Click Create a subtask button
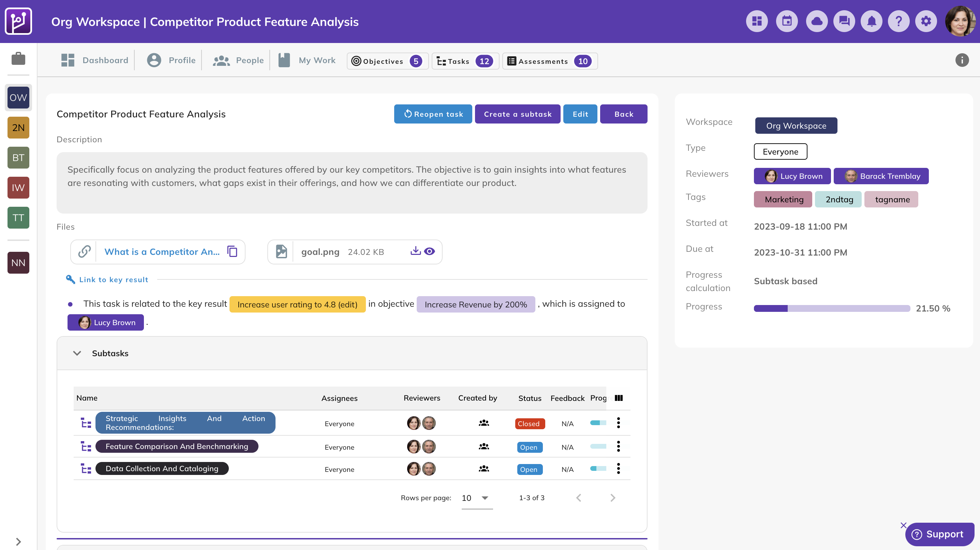 517,114
